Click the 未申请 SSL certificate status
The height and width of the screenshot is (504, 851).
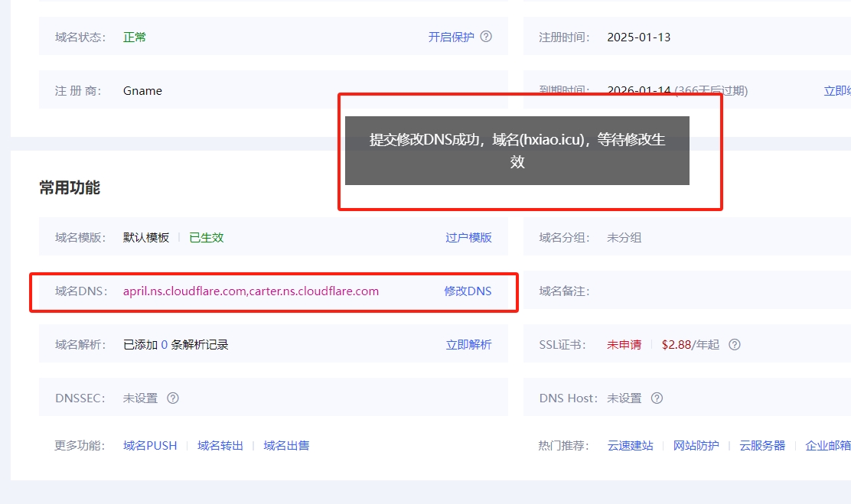(x=624, y=344)
